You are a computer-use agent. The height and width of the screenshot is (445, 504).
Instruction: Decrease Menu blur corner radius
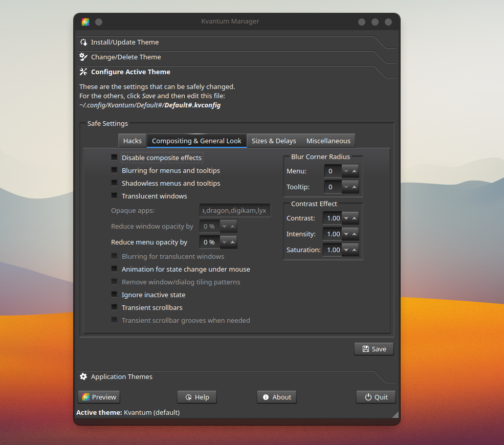pos(346,171)
